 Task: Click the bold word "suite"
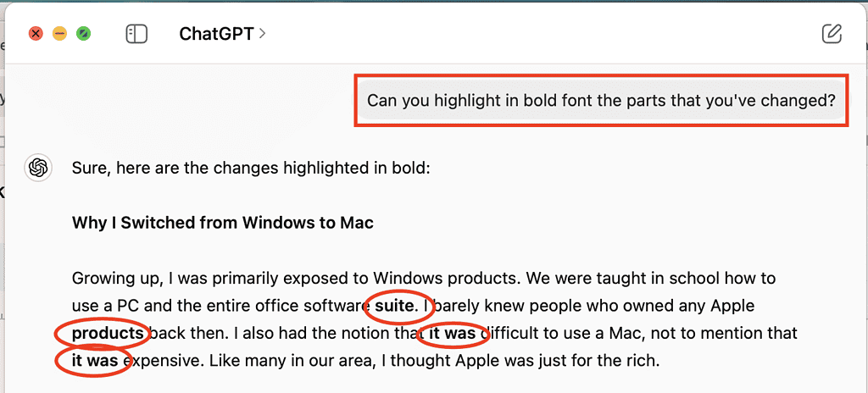pos(395,305)
